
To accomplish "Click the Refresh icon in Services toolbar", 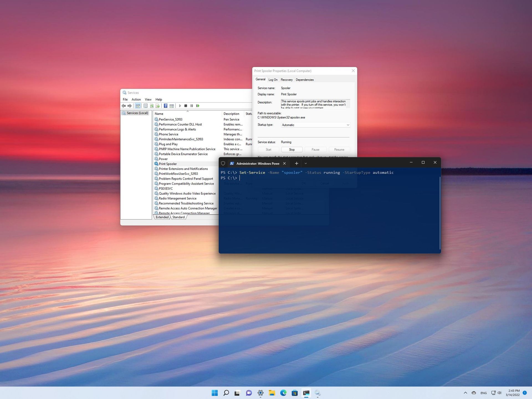I will [151, 106].
